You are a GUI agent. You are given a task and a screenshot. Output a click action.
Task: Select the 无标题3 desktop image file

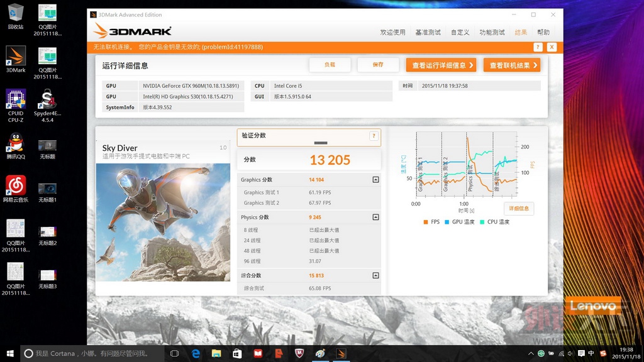coord(47,279)
